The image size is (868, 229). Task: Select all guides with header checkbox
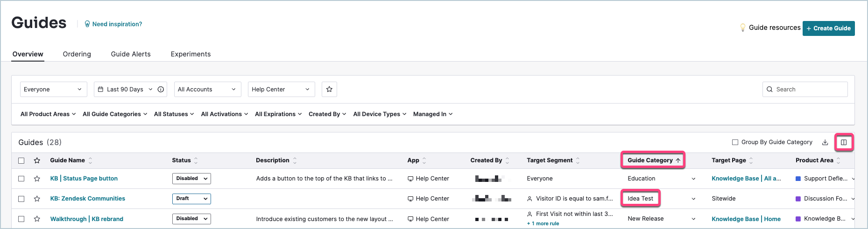(x=21, y=160)
